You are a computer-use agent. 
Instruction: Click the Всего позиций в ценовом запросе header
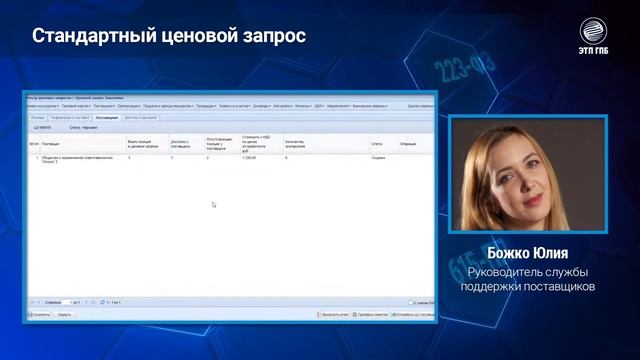[147, 144]
